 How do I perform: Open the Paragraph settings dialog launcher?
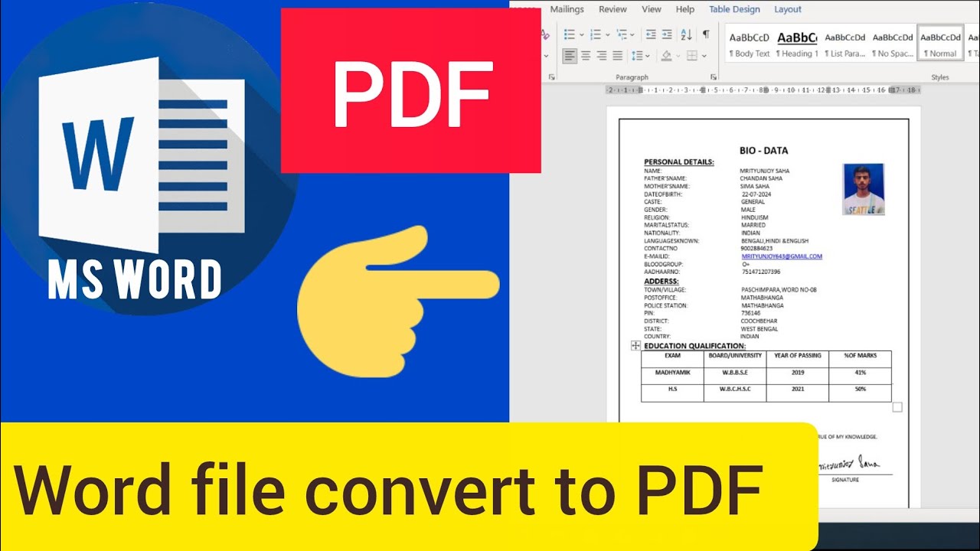tap(714, 77)
